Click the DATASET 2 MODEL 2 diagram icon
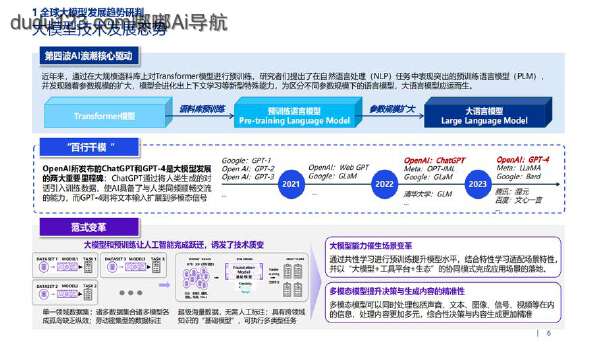600x360 pixels. tap(65, 292)
